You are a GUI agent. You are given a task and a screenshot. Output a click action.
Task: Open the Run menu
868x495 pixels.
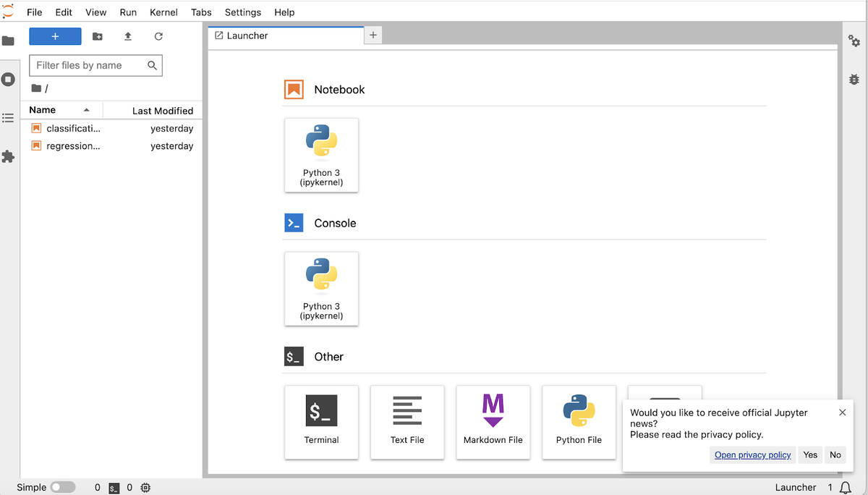pyautogui.click(x=128, y=12)
